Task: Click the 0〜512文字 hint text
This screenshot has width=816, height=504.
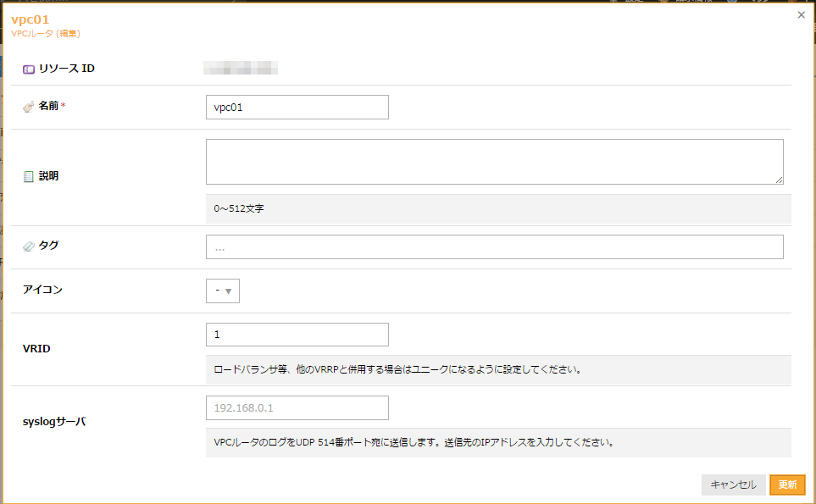Action: 239,208
